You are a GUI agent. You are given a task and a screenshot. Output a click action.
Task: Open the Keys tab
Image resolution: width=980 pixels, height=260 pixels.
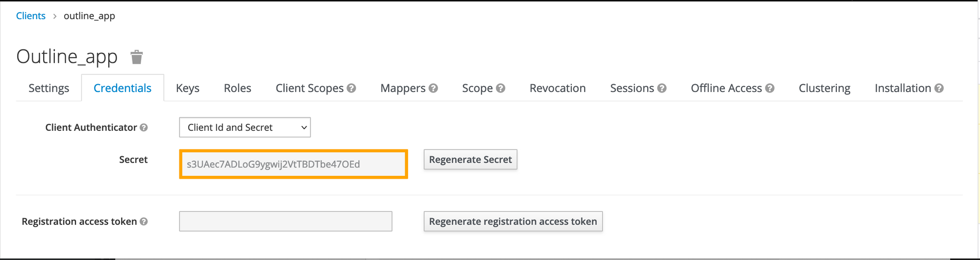pos(188,88)
